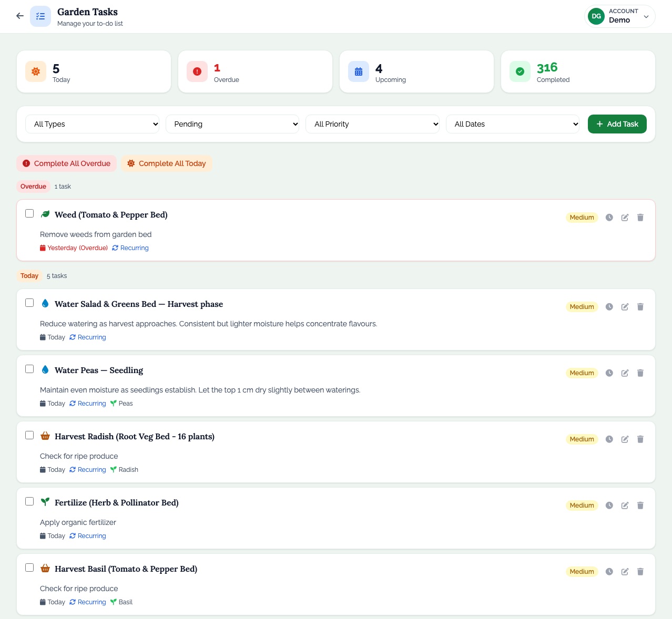Snooze the Fertilize (Herb & Pollinator Bed) task
Viewport: 672px width, 619px height.
[609, 505]
